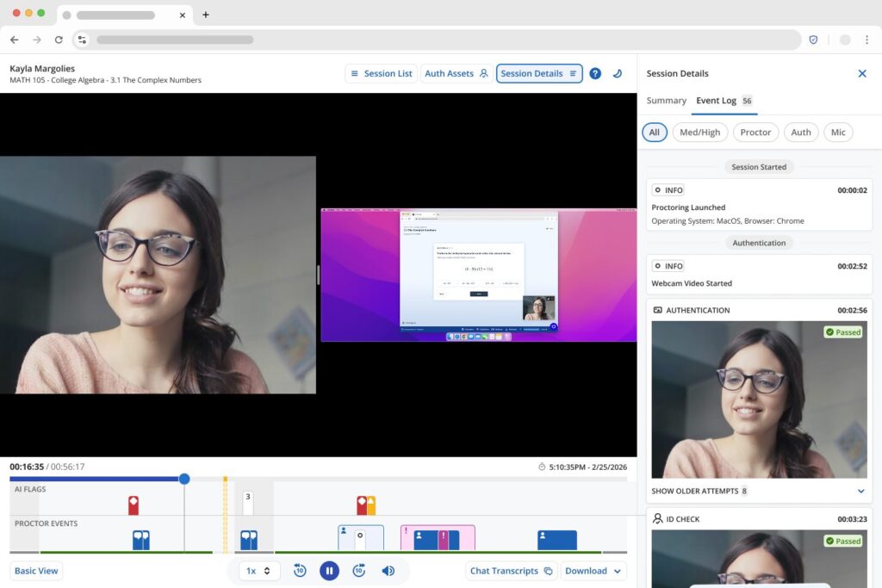The image size is (882, 588).
Task: Click the help question mark icon
Action: 595,74
